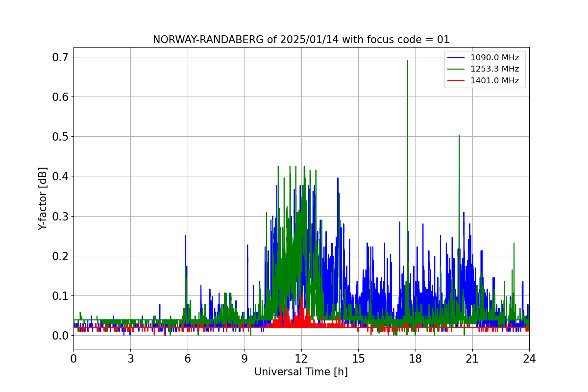Image resolution: width=588 pixels, height=392 pixels.
Task: Click x-axis tick label 15
Action: [358, 359]
